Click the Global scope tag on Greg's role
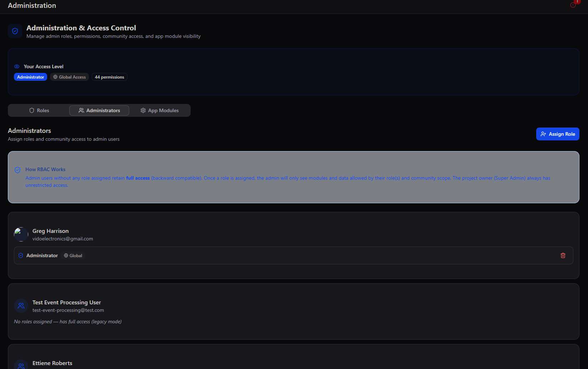 tap(73, 255)
